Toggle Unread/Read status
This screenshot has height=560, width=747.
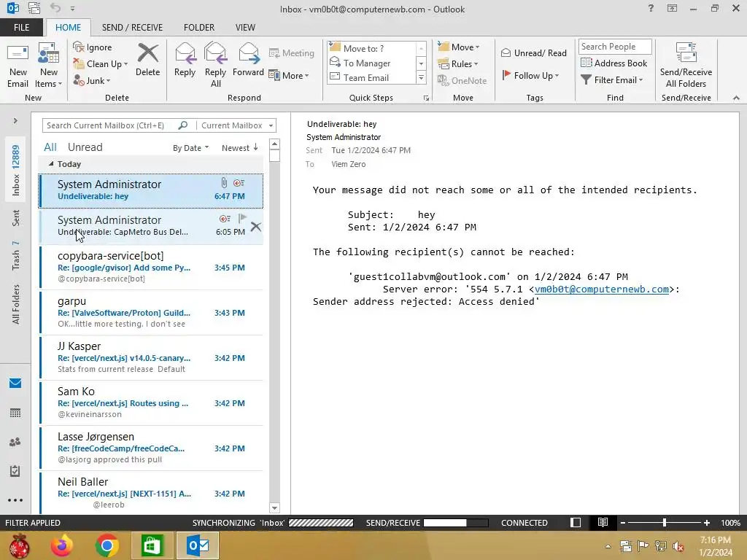(x=533, y=52)
